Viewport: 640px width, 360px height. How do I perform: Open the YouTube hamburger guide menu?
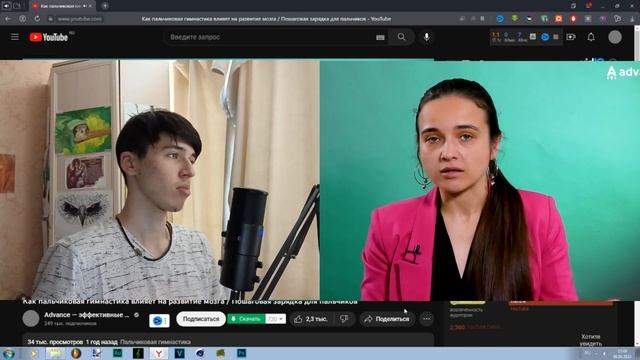[x=15, y=37]
